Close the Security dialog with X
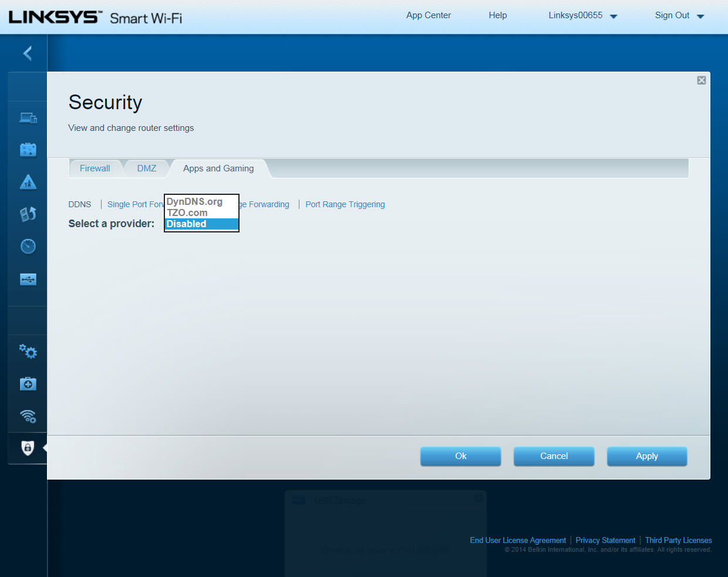The height and width of the screenshot is (577, 728). 702,80
